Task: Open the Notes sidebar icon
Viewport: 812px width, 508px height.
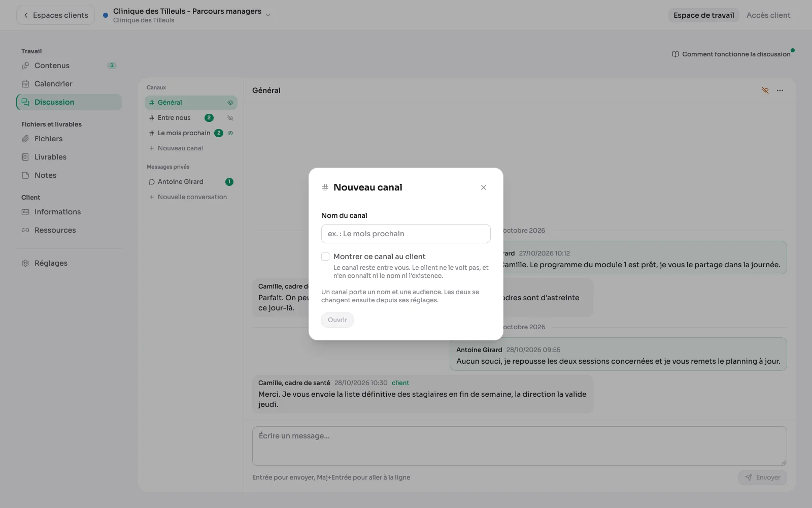Action: [25, 175]
